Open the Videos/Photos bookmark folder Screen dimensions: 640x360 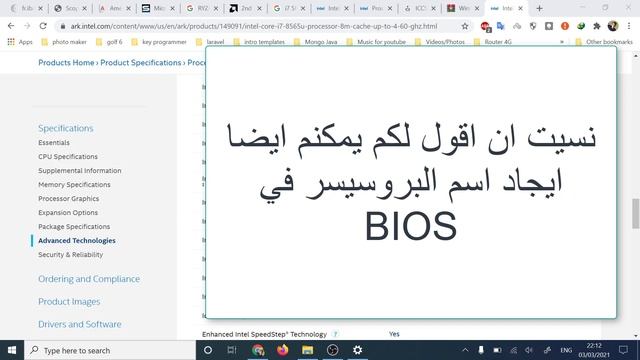click(x=440, y=42)
